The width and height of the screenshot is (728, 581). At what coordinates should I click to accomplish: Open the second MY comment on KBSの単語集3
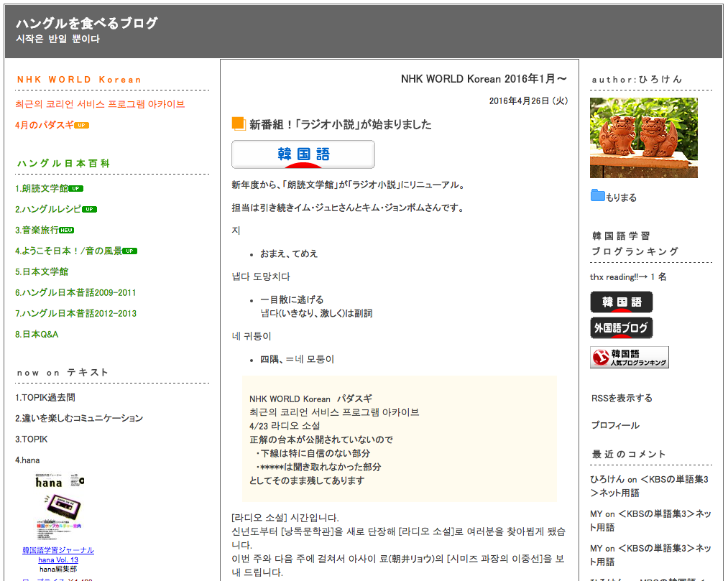tap(650, 554)
